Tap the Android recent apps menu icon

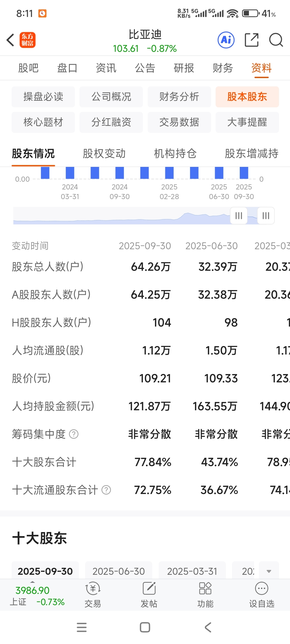82,627
